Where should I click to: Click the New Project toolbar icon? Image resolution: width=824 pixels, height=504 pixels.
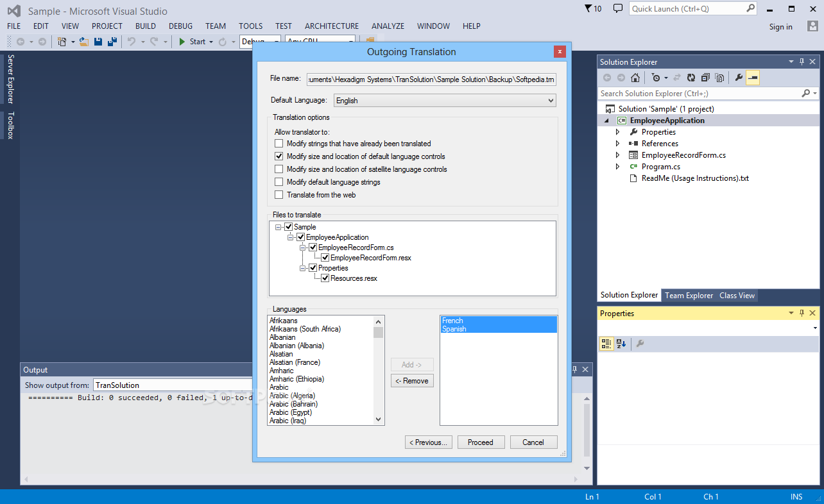pyautogui.click(x=62, y=42)
